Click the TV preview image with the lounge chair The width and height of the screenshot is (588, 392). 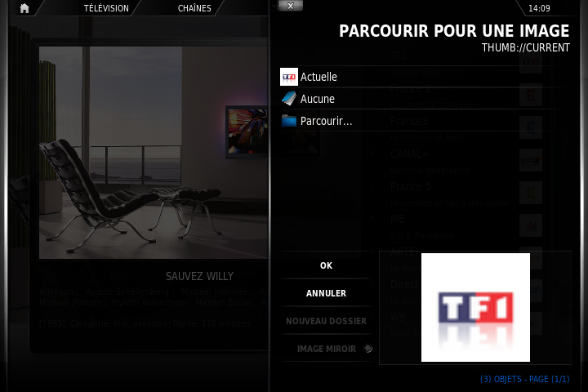pyautogui.click(x=154, y=152)
